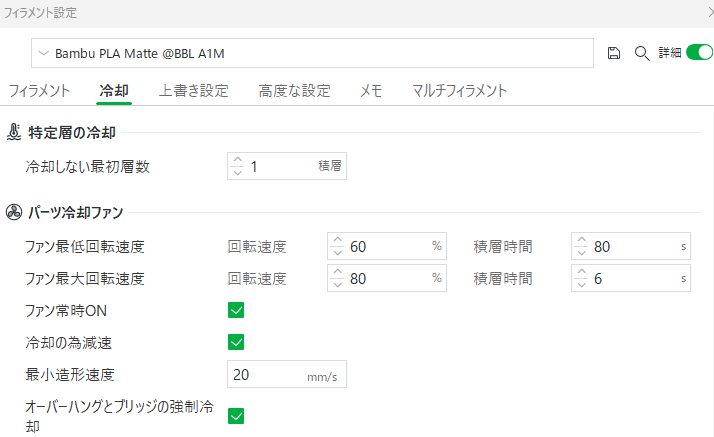
Task: Toggle the 詳細 advanced mode switch
Action: pyautogui.click(x=699, y=52)
